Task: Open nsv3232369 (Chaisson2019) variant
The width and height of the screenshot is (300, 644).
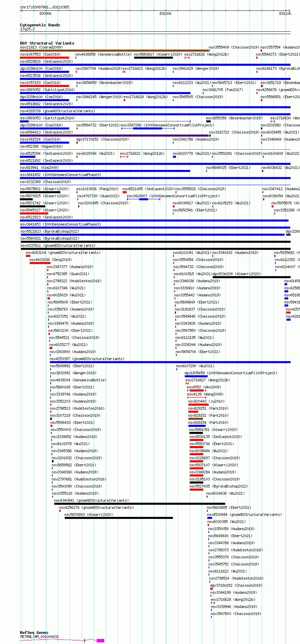Action: pos(45,182)
